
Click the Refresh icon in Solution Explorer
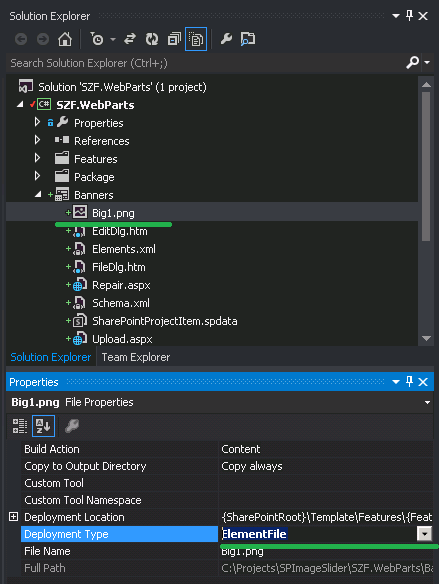[152, 39]
